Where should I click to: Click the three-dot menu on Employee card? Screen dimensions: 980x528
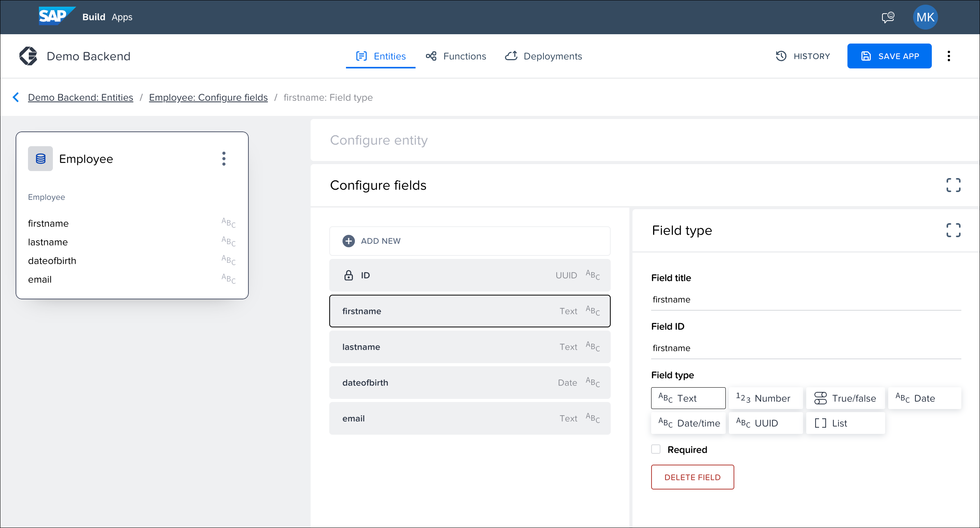point(224,159)
